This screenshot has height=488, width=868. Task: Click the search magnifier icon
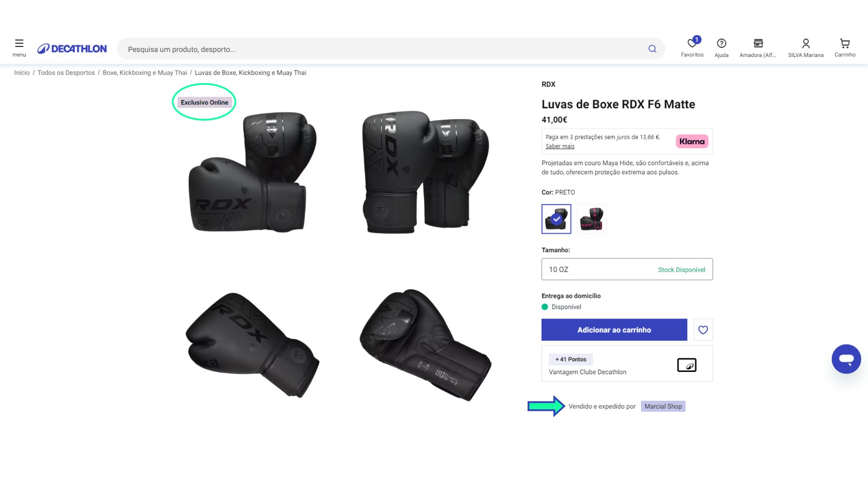tap(652, 49)
